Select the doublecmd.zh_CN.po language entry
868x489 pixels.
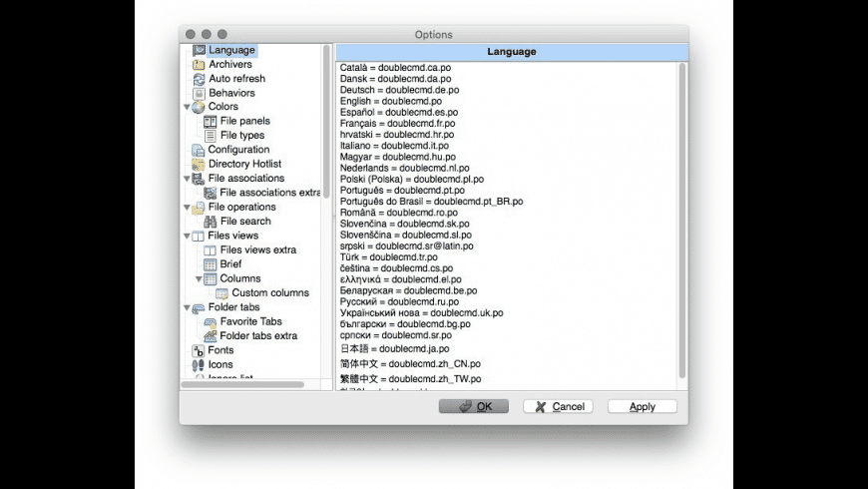[x=410, y=364]
